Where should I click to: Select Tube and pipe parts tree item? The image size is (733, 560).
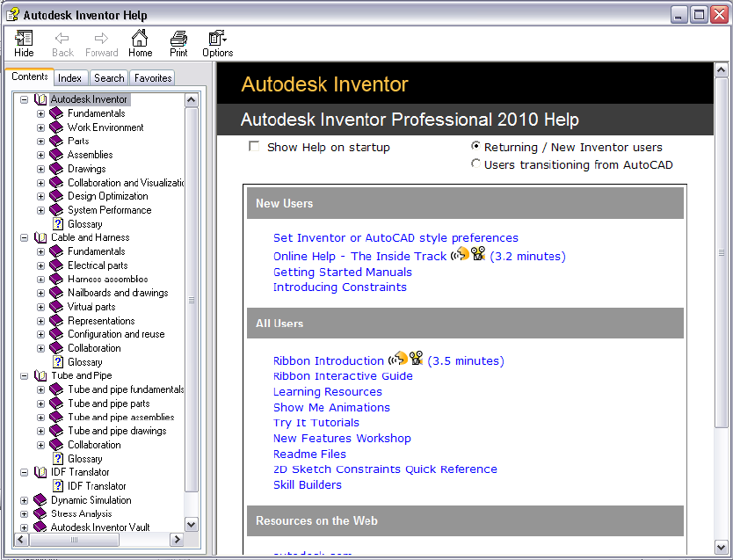coord(108,404)
